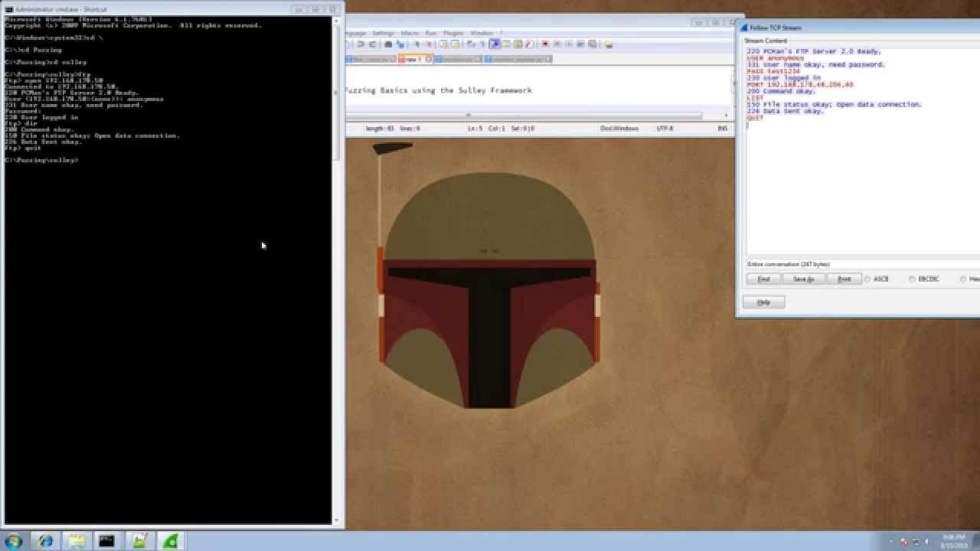Image resolution: width=980 pixels, height=551 pixels.
Task: Click Find button in Follow TCP Stream
Action: click(x=763, y=279)
